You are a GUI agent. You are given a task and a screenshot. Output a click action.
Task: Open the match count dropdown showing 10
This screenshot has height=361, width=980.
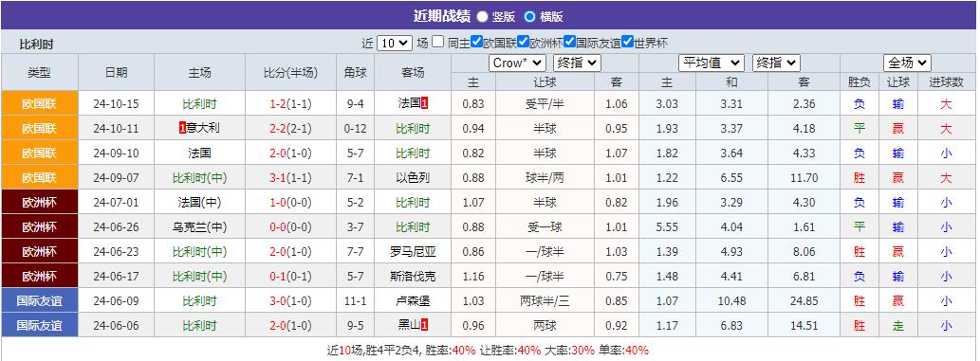(395, 43)
